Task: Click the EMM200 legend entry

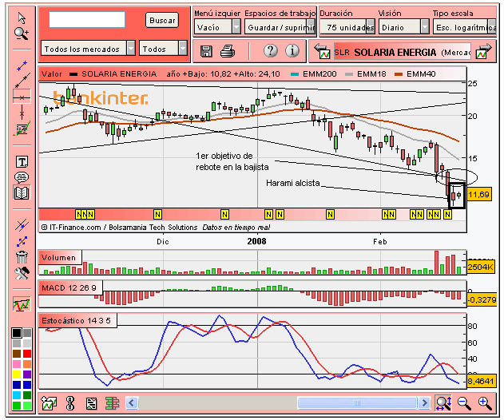Action: click(x=313, y=74)
